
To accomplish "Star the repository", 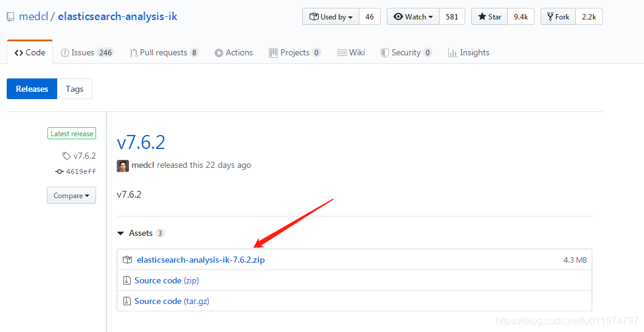I will pos(490,17).
